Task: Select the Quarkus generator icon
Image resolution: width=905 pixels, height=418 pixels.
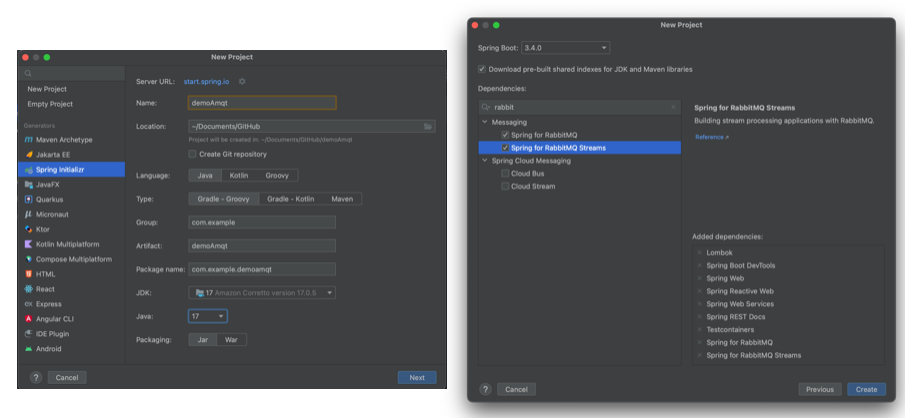Action: 29,199
